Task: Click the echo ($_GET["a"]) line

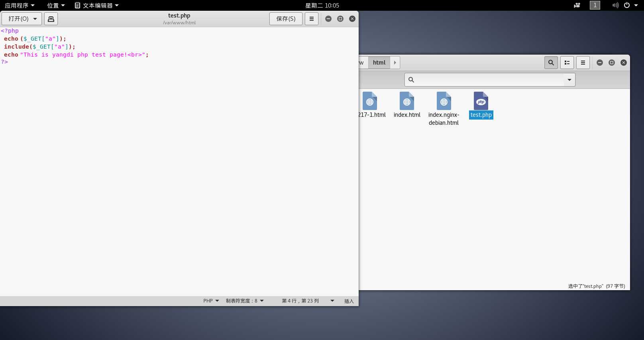Action: click(x=35, y=39)
